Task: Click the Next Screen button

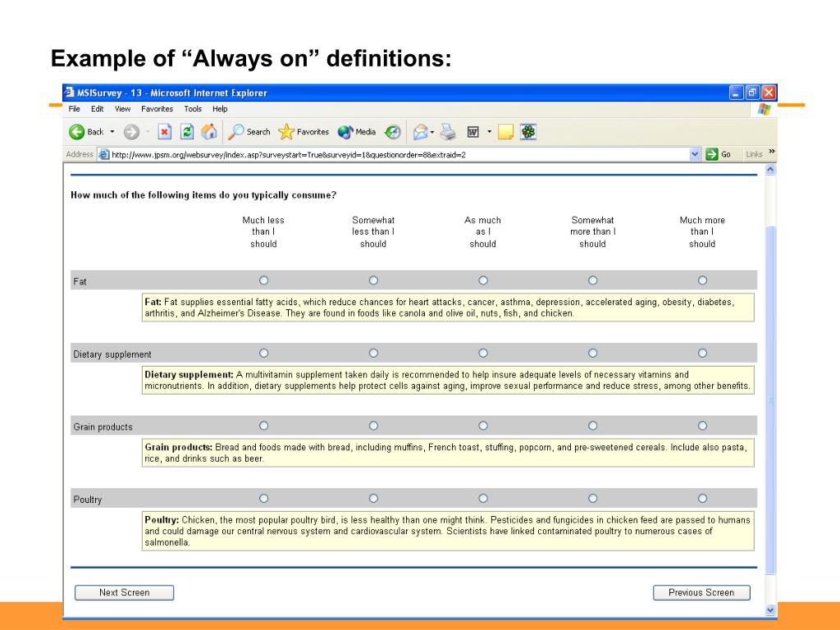Action: point(124,592)
